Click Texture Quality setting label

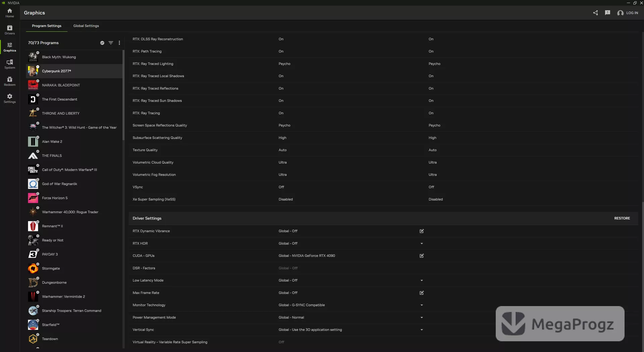145,150
